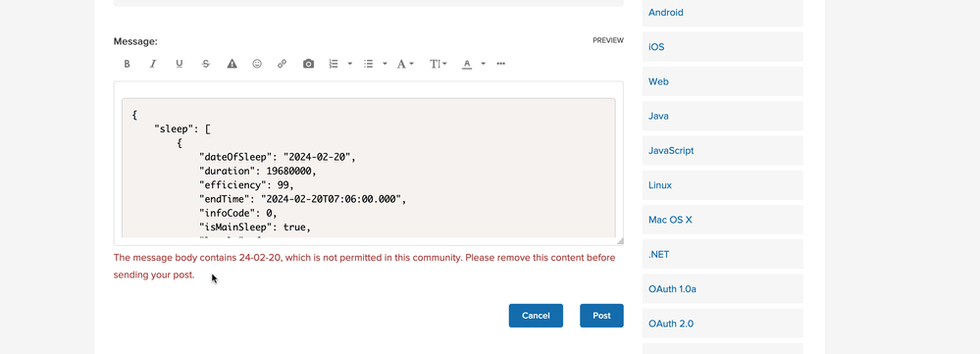Select the "duration": 19680000 line
The image size is (980, 354).
click(x=257, y=171)
